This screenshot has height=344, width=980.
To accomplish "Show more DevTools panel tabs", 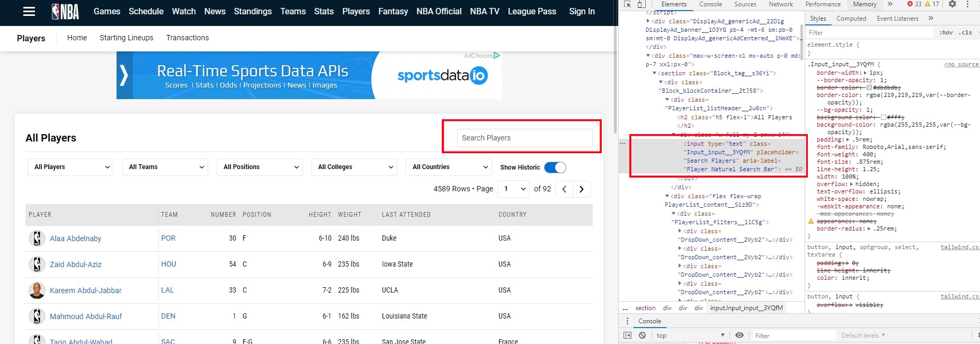I will click(890, 4).
